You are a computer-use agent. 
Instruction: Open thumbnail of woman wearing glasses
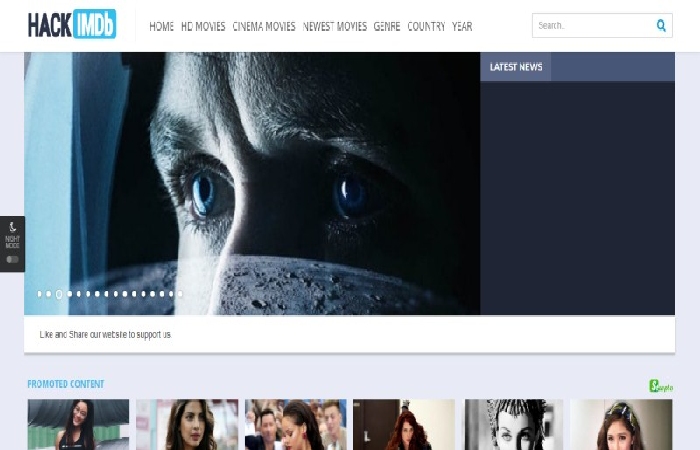(x=78, y=425)
